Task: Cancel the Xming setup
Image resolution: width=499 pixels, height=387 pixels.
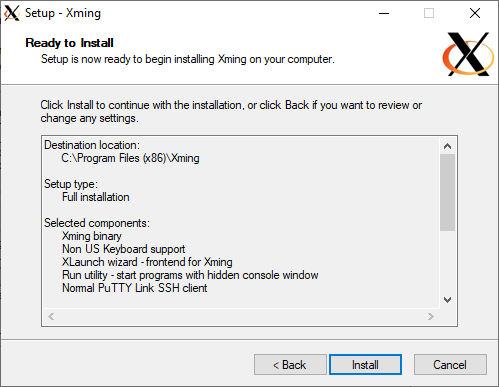Action: (x=450, y=364)
